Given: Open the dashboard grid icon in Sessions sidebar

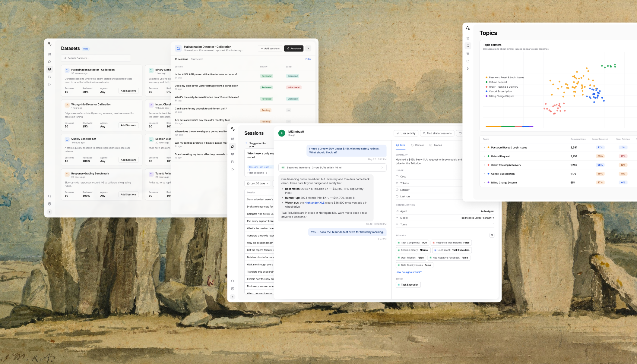Looking at the screenshot, I should point(233,139).
